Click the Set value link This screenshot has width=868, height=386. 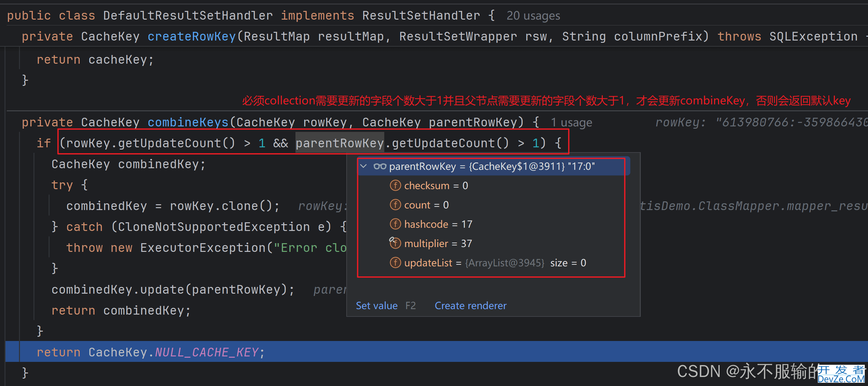point(377,306)
